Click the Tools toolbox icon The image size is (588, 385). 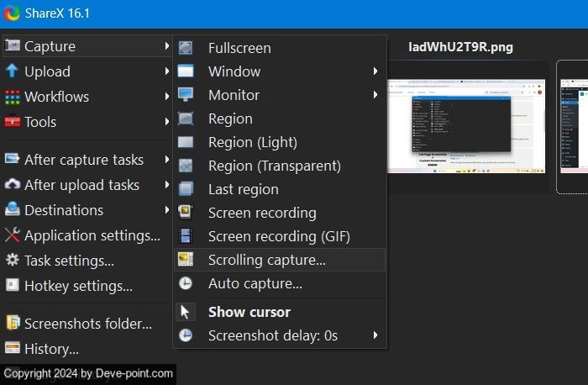pyautogui.click(x=13, y=122)
